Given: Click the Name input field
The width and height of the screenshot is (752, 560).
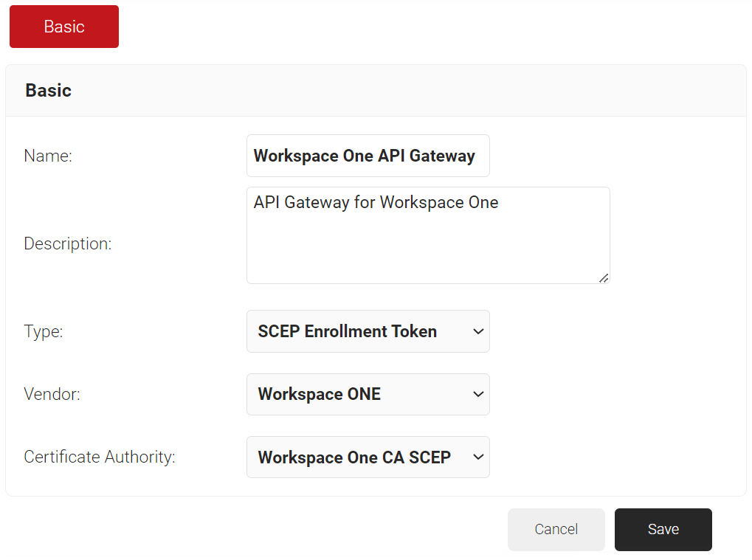Looking at the screenshot, I should click(x=368, y=156).
